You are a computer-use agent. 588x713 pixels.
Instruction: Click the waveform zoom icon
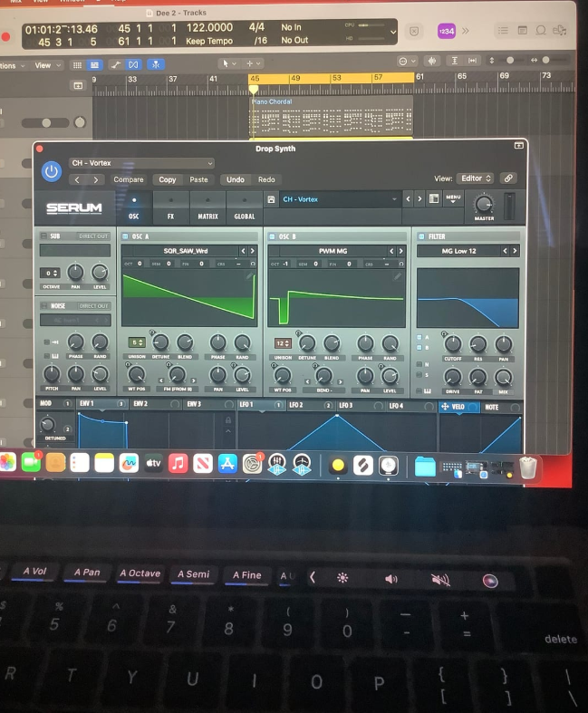(432, 61)
